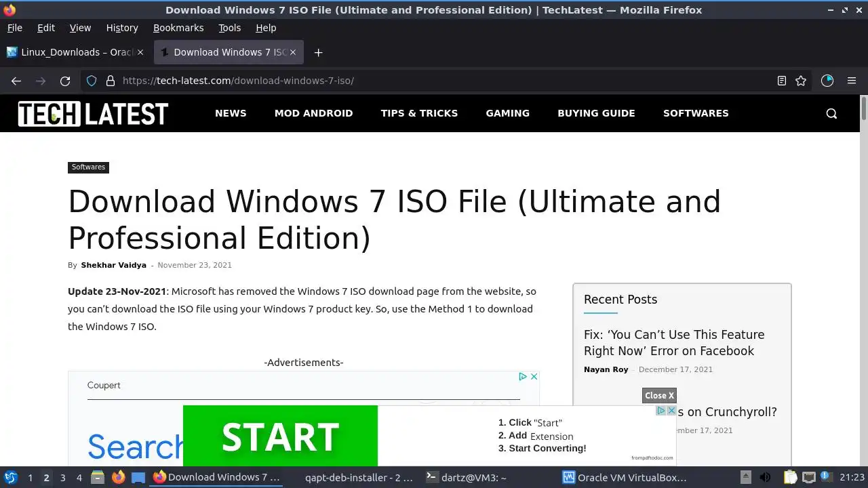The image size is (868, 488).
Task: Open the SOFTWARES navigation section
Action: [x=696, y=113]
